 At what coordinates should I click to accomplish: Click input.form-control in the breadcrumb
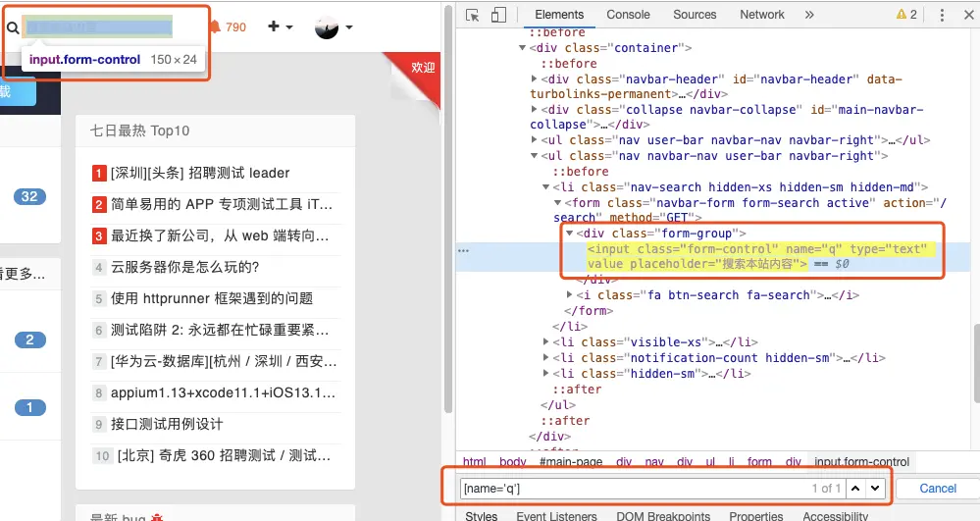(861, 462)
